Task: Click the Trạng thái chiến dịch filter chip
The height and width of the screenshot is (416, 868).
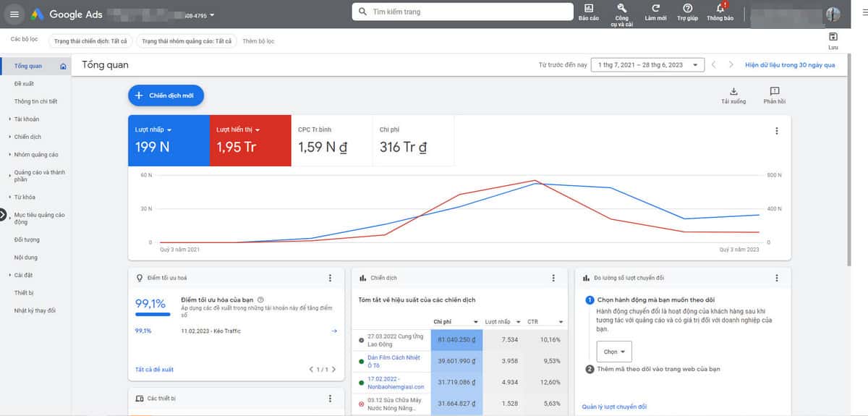Action: tap(90, 41)
